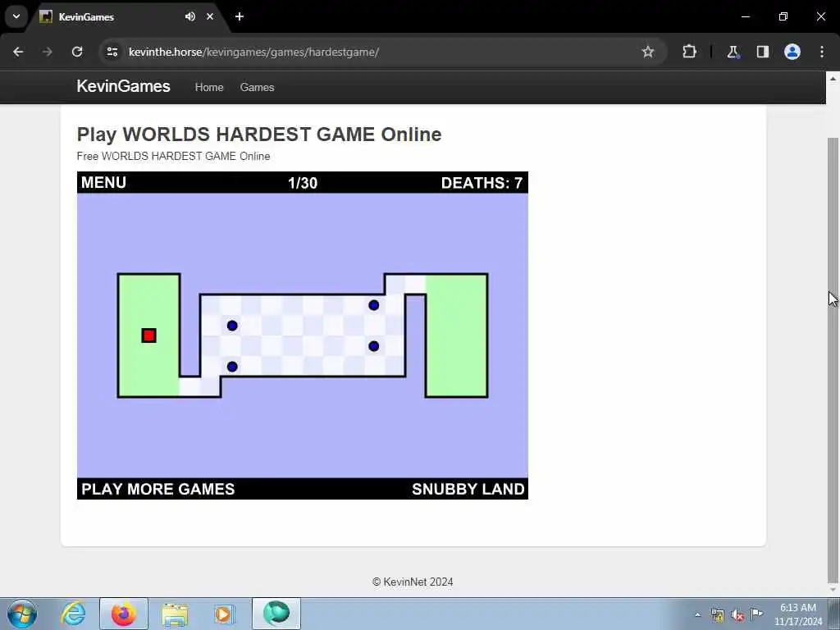This screenshot has height=630, width=840.
Task: Open the Chrome three-dot menu
Action: [x=822, y=52]
